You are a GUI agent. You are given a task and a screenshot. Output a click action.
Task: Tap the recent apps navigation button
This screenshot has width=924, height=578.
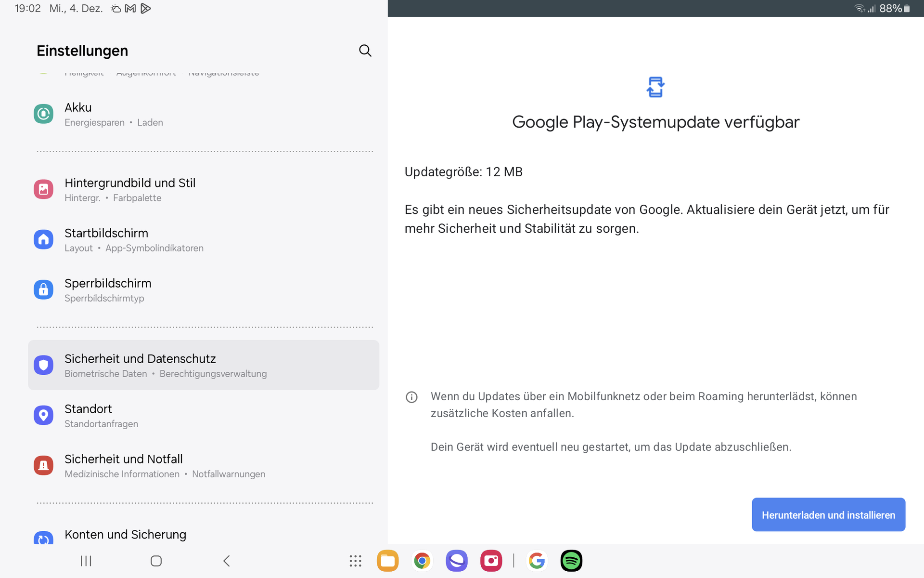(86, 561)
